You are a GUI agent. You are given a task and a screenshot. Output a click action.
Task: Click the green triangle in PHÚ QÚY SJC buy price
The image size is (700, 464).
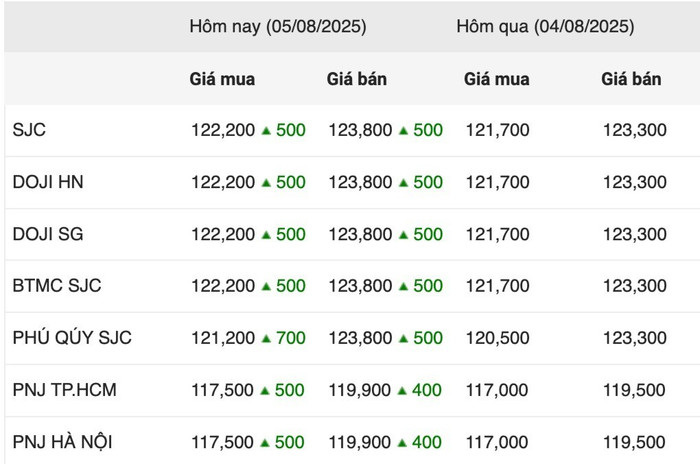266,339
